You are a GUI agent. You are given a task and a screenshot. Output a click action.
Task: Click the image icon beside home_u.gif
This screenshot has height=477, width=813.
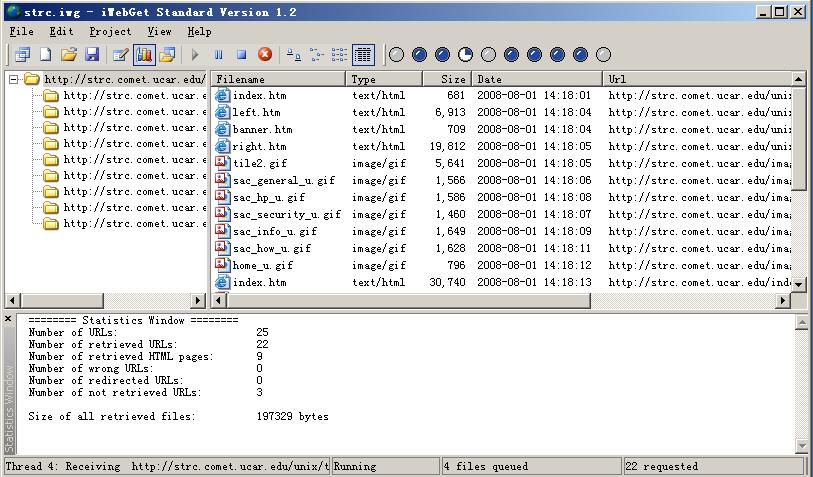[222, 265]
